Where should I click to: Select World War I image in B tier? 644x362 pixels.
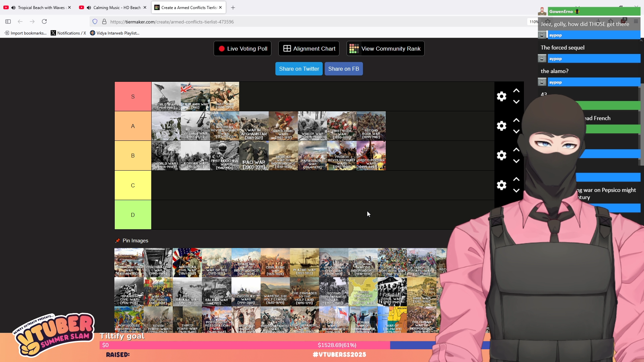[x=166, y=156]
